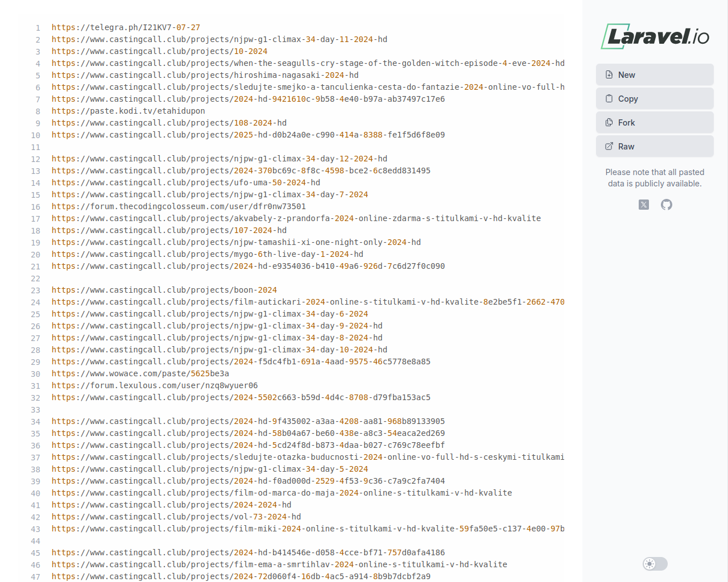
Task: Click the when-the-seagulls-cry URL on line 4
Action: pos(308,63)
